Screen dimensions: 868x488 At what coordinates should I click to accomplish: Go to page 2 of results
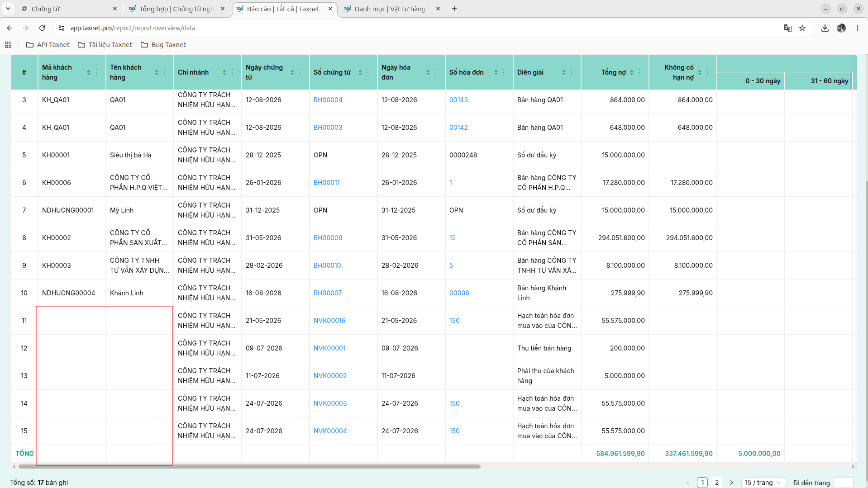tap(717, 483)
